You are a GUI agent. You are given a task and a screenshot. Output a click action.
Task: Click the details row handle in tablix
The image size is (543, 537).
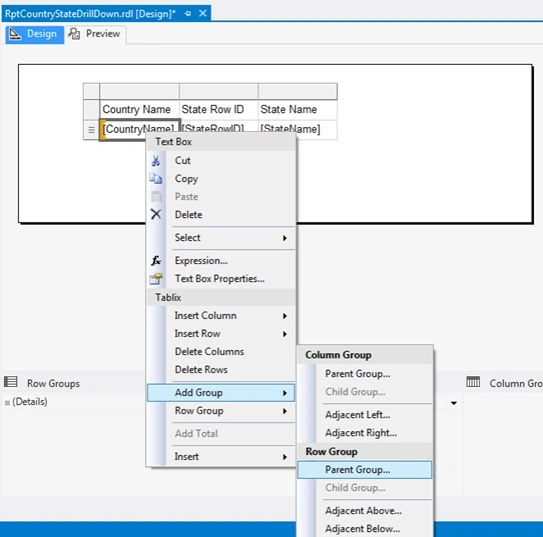pyautogui.click(x=91, y=130)
